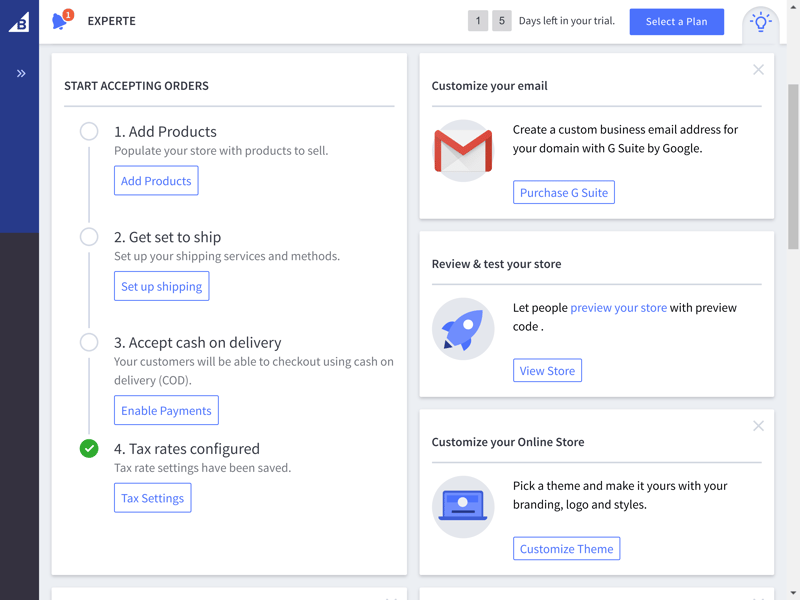Image resolution: width=800 pixels, height=600 pixels.
Task: Click the Customize Theme button
Action: pos(566,548)
